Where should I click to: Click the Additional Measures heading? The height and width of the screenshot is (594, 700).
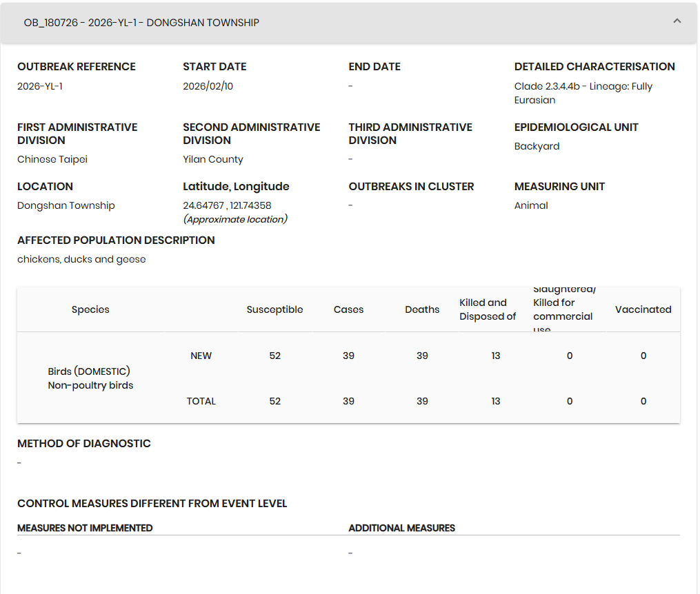point(401,528)
